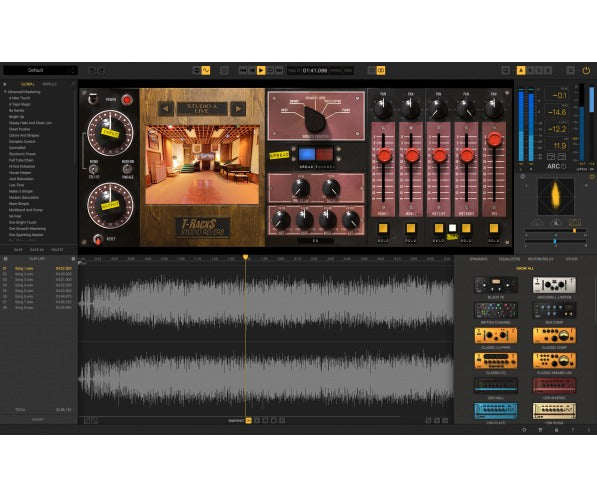Switch to the Global presets tab
The height and width of the screenshot is (497, 597).
28,84
